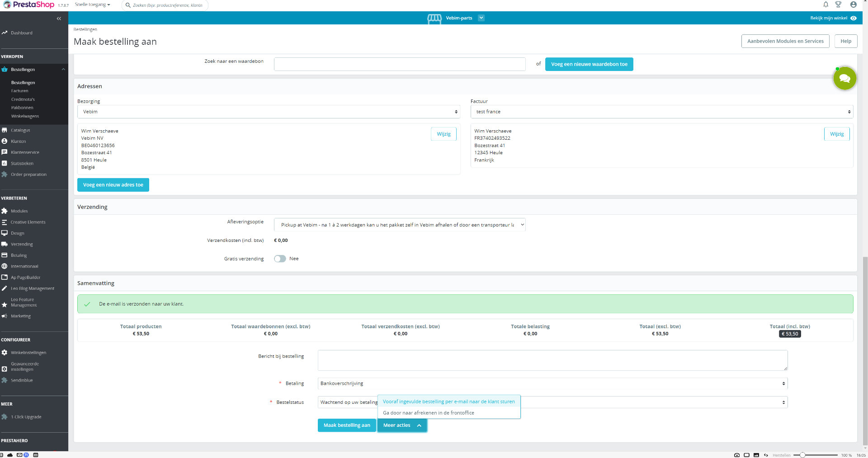Click the Winkelinstellingen gear icon
Screen dimensions: 868x458
point(5,353)
